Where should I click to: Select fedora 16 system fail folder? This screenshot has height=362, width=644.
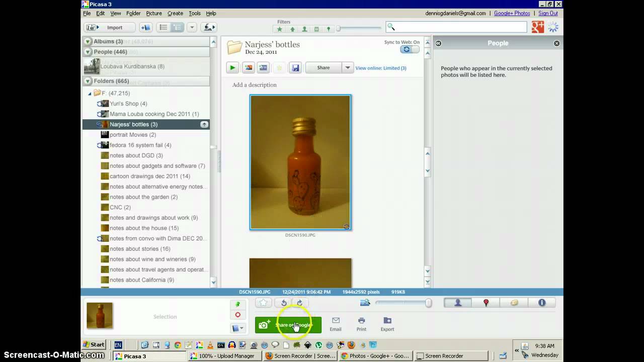tap(140, 145)
